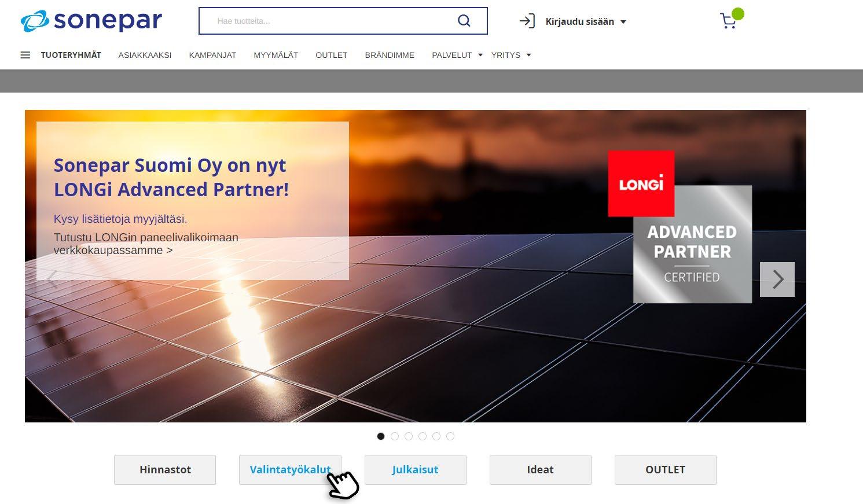
Task: Click the LONGi Advanced Partner badge
Action: point(680,227)
